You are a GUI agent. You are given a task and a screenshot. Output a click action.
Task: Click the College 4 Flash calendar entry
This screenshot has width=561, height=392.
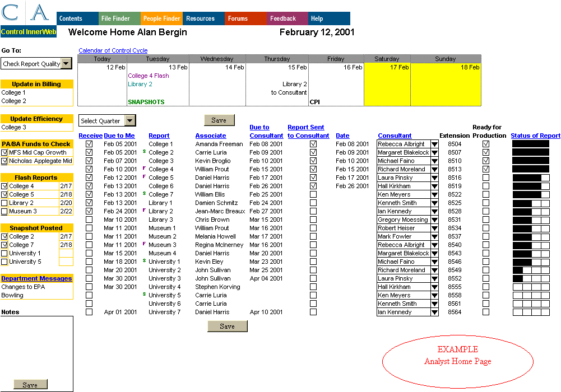(x=149, y=76)
